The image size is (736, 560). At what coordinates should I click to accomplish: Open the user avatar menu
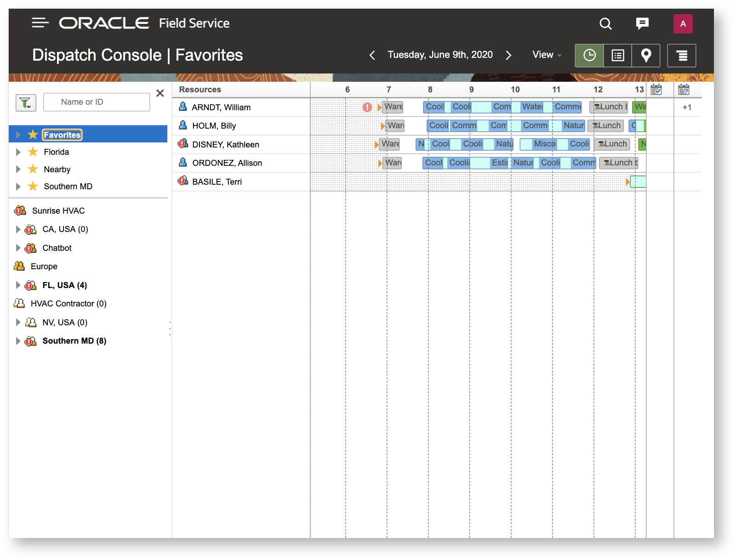(x=683, y=24)
